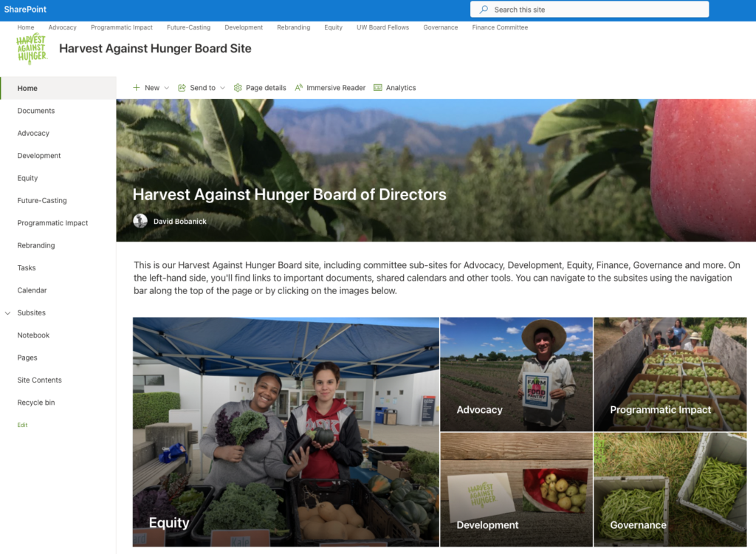Open Equity in top navigation bar
This screenshot has height=554, width=756.
333,27
